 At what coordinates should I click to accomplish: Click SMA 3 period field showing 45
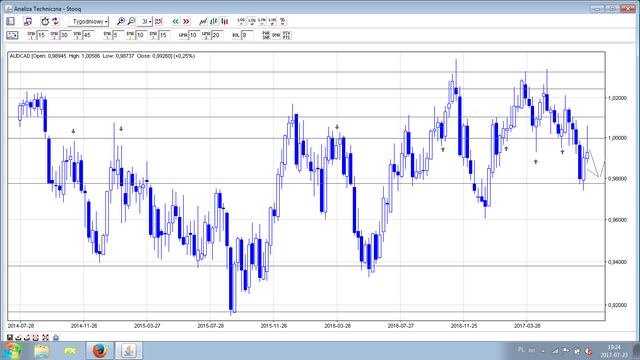89,36
